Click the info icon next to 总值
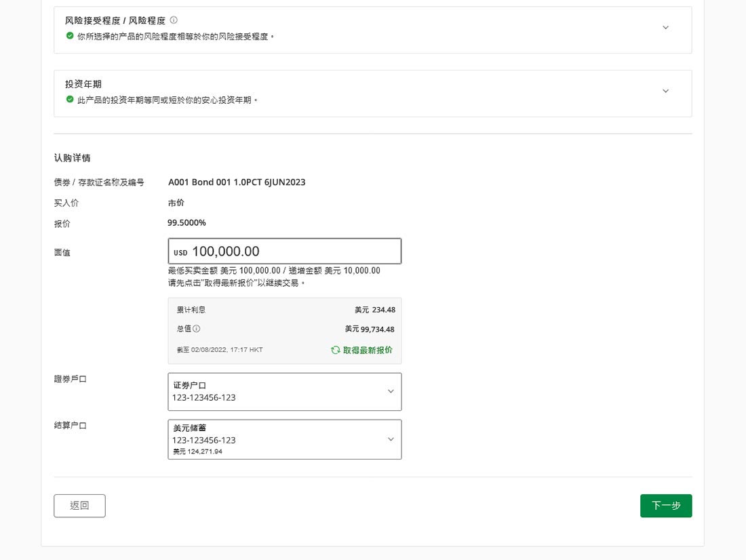The width and height of the screenshot is (746, 560). [x=197, y=328]
